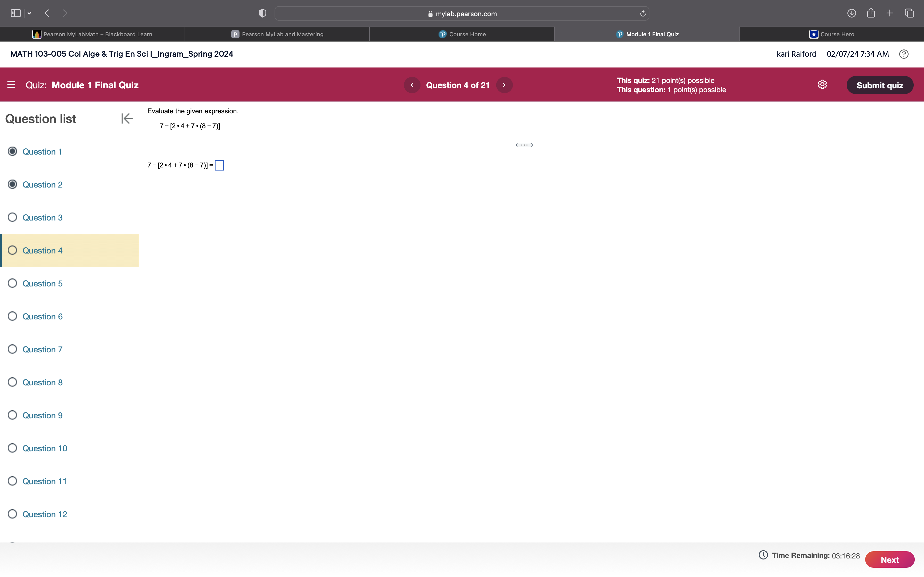This screenshot has height=577, width=924.
Task: Open Question 4 of 21 selector
Action: [457, 85]
